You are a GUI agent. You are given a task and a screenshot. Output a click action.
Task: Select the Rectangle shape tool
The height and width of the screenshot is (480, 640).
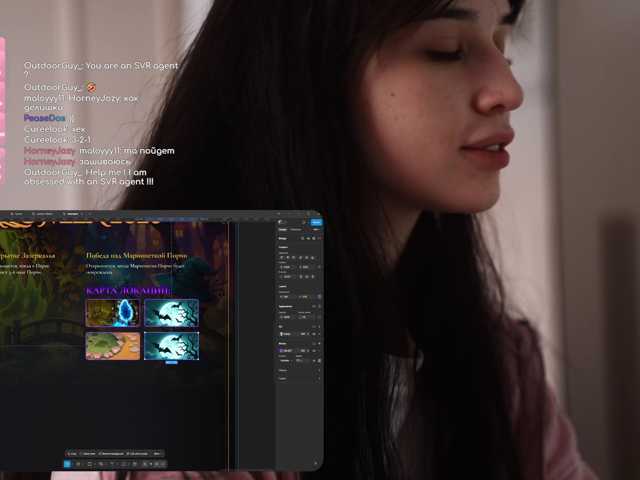click(90, 464)
